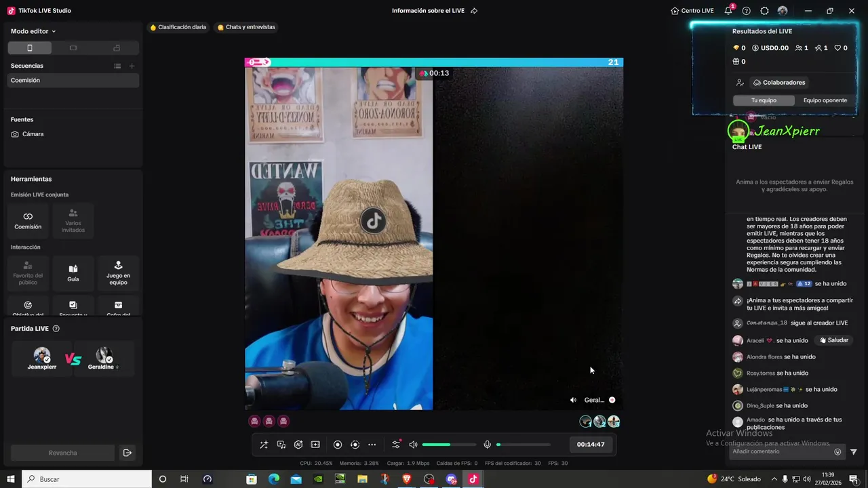Show Partida LIVE help info

click(56, 329)
